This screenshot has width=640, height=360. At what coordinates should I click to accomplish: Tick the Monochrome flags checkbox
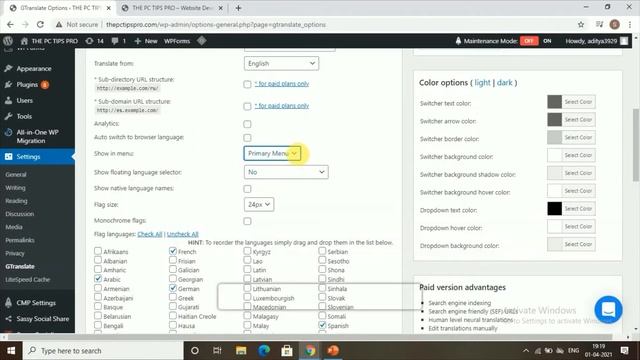tap(247, 221)
